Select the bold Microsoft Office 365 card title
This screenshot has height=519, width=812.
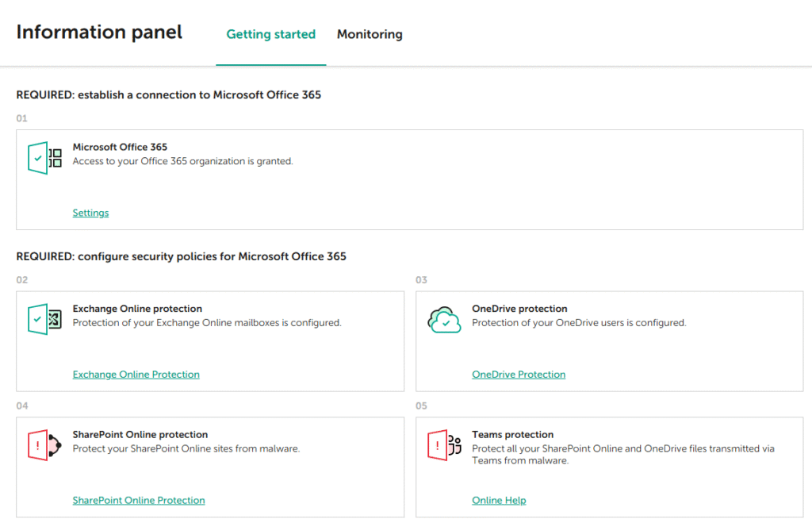point(120,147)
